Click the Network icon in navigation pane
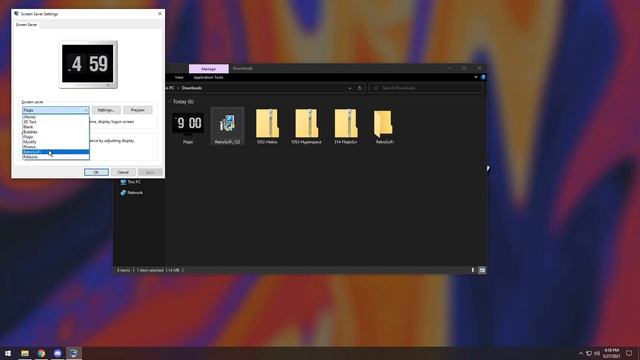The image size is (640, 360). coord(123,193)
